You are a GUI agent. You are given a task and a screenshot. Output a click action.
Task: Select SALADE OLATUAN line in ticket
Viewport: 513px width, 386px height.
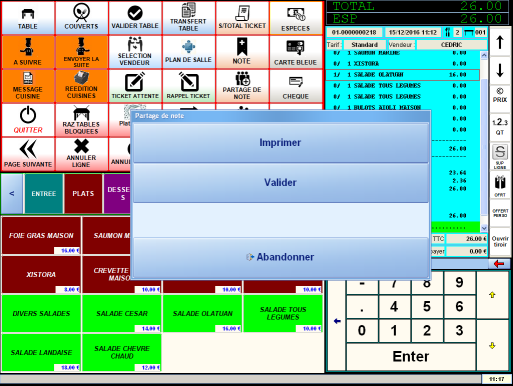[402, 75]
